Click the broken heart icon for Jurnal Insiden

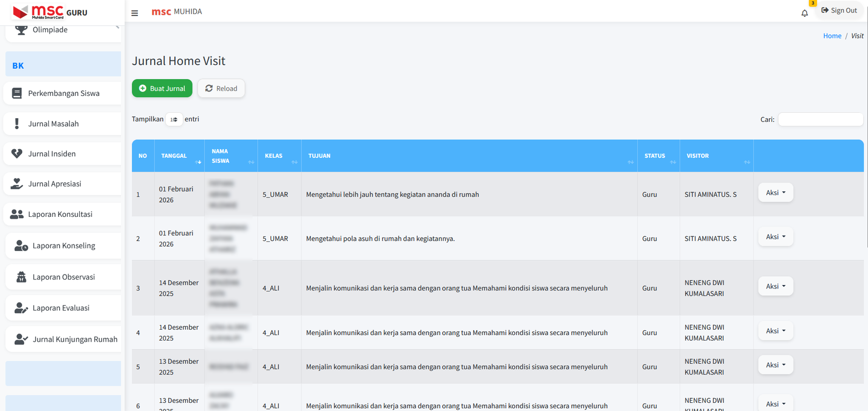pyautogui.click(x=17, y=154)
